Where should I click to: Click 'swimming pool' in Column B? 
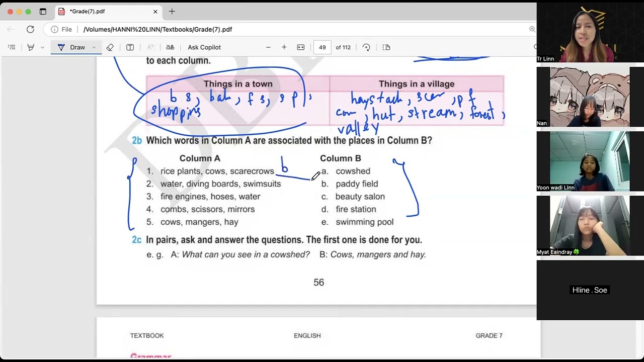click(365, 222)
